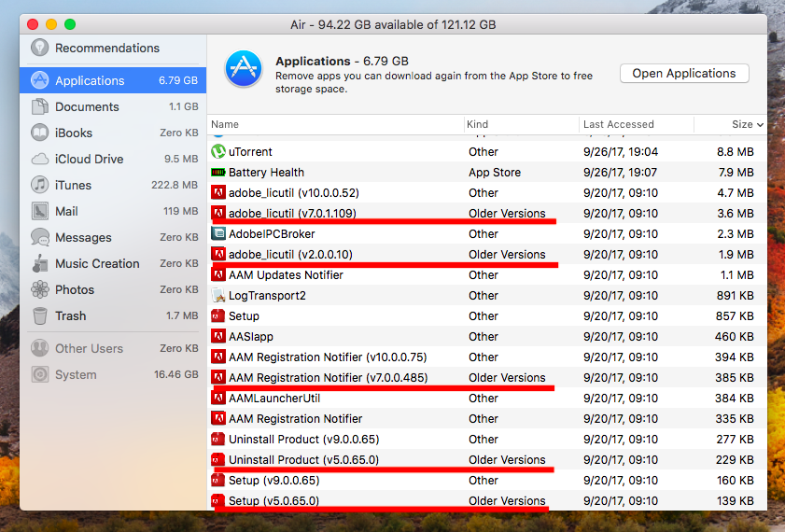Click the AASIapp Adobe icon

coord(217,336)
